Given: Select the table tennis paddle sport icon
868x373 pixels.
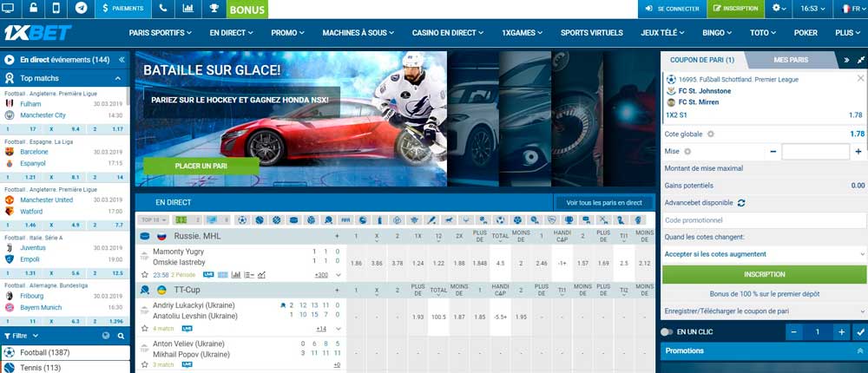Looking at the screenshot, I should point(328,219).
